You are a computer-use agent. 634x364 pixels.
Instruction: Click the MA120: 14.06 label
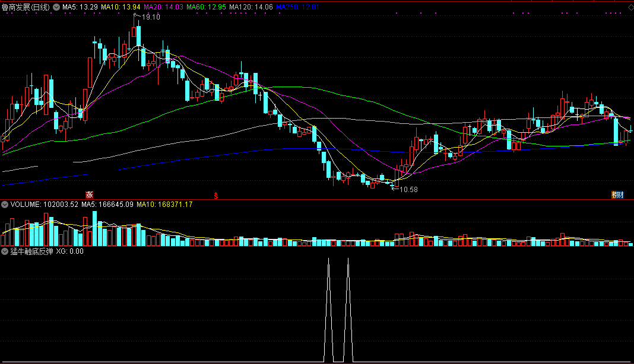click(251, 7)
